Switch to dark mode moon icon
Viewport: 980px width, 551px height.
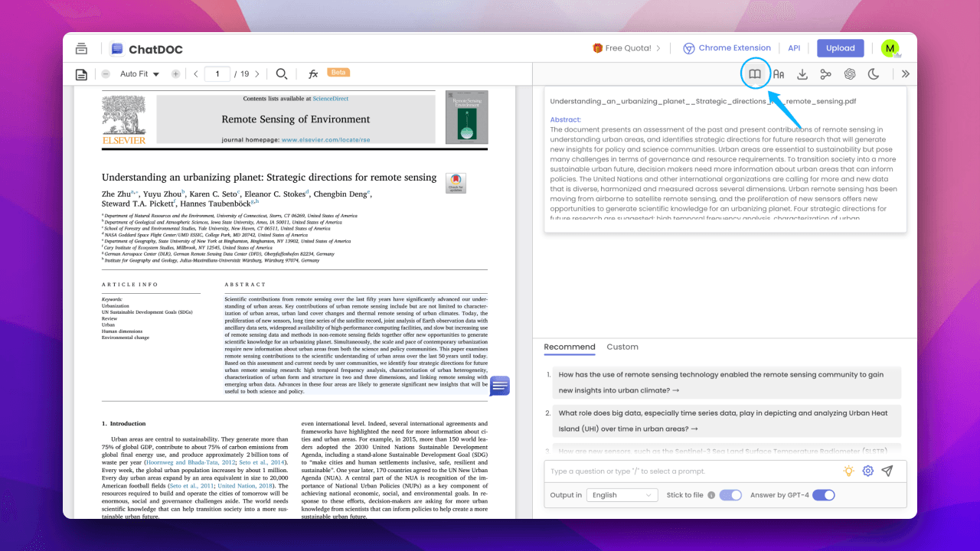(x=874, y=74)
